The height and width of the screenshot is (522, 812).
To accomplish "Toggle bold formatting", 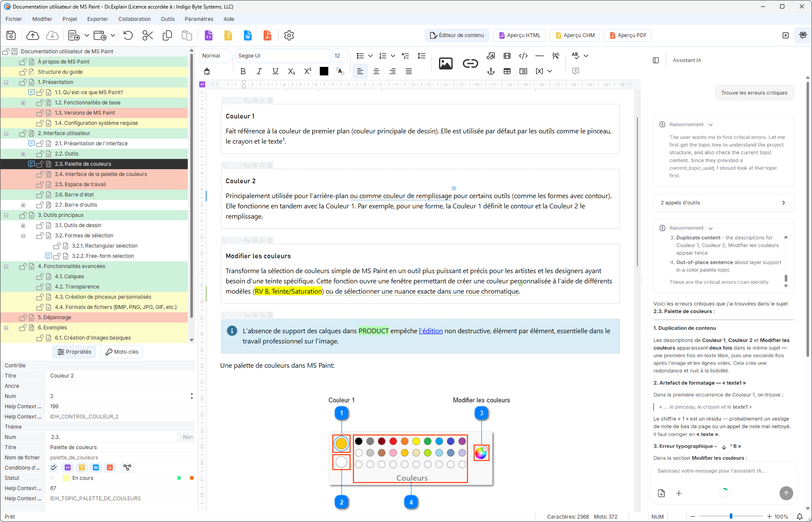I will click(x=243, y=71).
